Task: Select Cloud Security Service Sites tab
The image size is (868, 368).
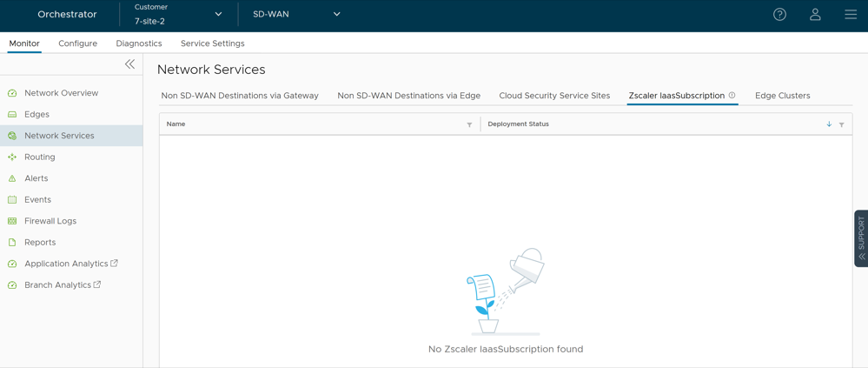Action: point(554,96)
